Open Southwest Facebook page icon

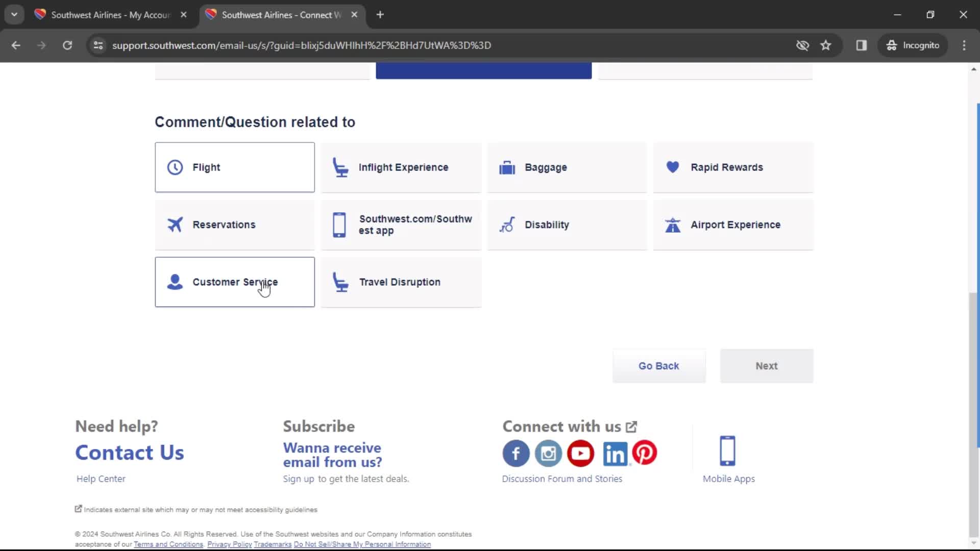click(516, 453)
